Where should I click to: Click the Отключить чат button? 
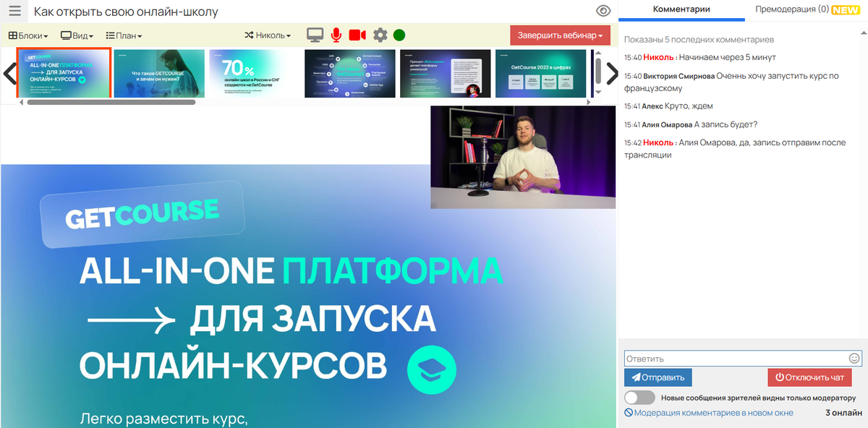pyautogui.click(x=809, y=377)
